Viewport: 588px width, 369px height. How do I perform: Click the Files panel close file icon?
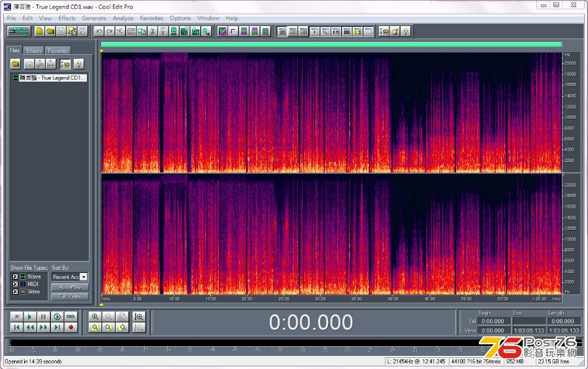(29, 64)
